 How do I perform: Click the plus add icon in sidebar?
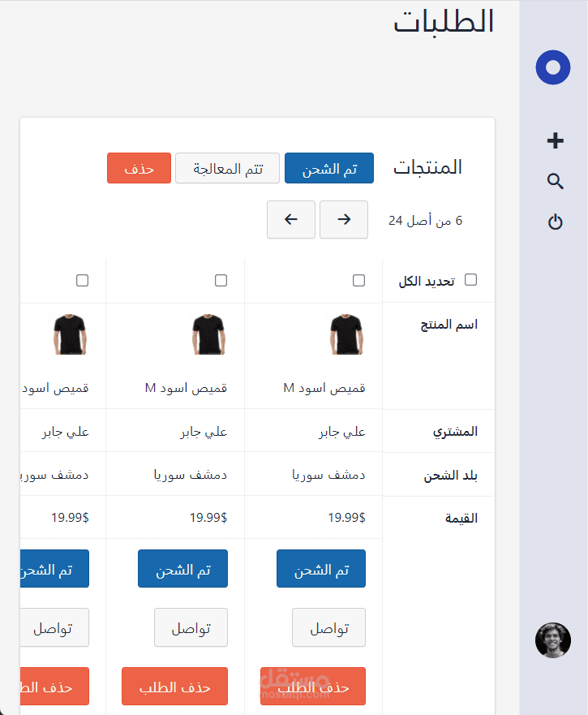click(555, 141)
